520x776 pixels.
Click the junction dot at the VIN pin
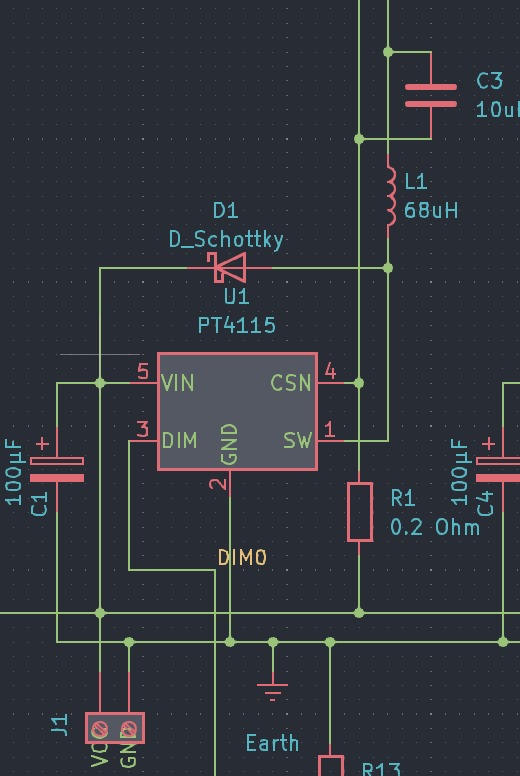(100, 383)
